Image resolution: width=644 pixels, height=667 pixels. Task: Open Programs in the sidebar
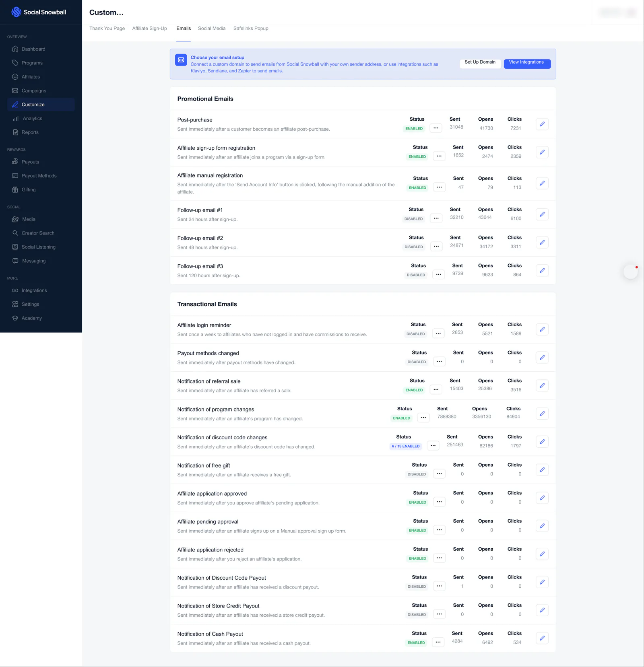(41, 63)
